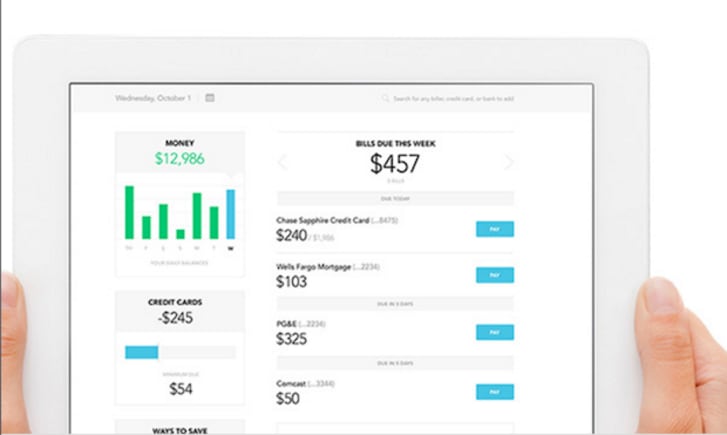Image resolution: width=727 pixels, height=435 pixels.
Task: Click the $240 Chase amount
Action: (x=291, y=236)
